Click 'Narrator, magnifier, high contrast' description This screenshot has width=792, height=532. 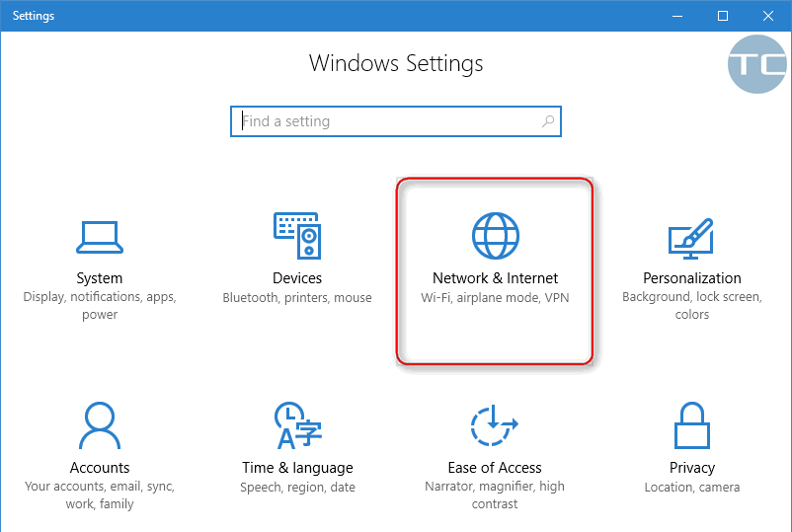click(x=495, y=495)
